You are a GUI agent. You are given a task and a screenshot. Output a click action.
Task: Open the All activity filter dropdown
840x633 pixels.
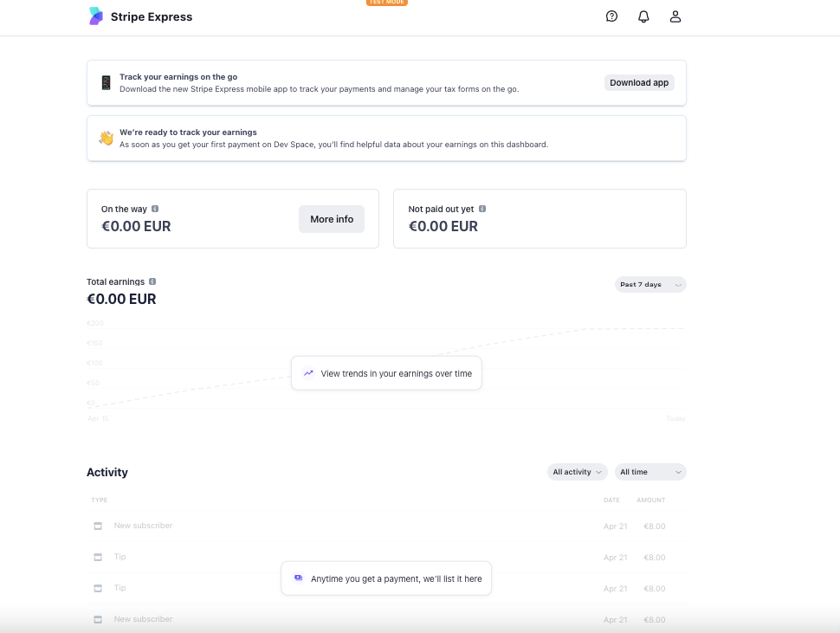coord(577,472)
